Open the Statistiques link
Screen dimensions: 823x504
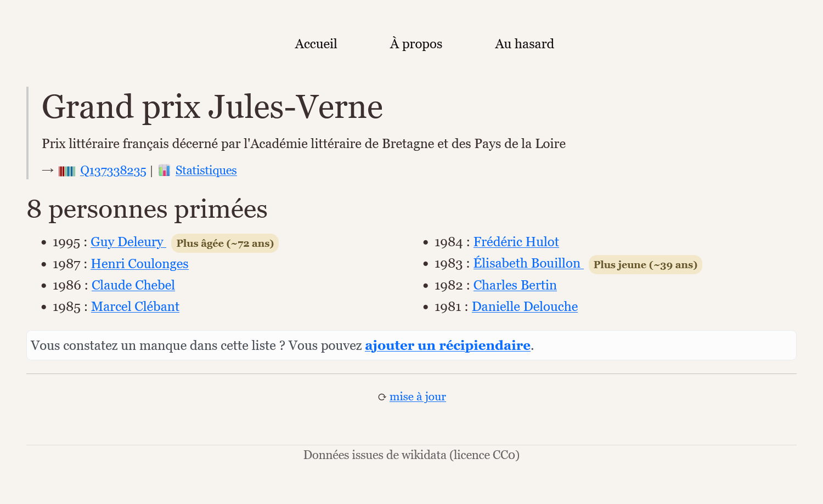click(206, 171)
